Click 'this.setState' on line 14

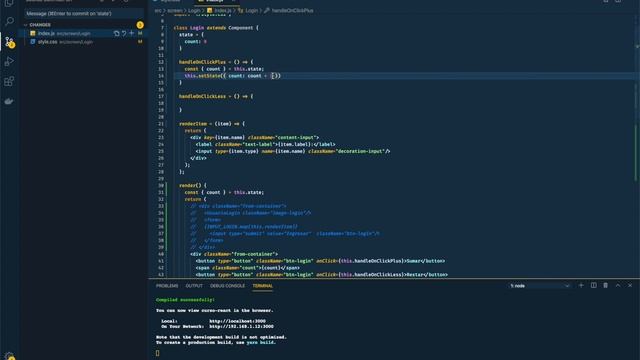click(202, 76)
